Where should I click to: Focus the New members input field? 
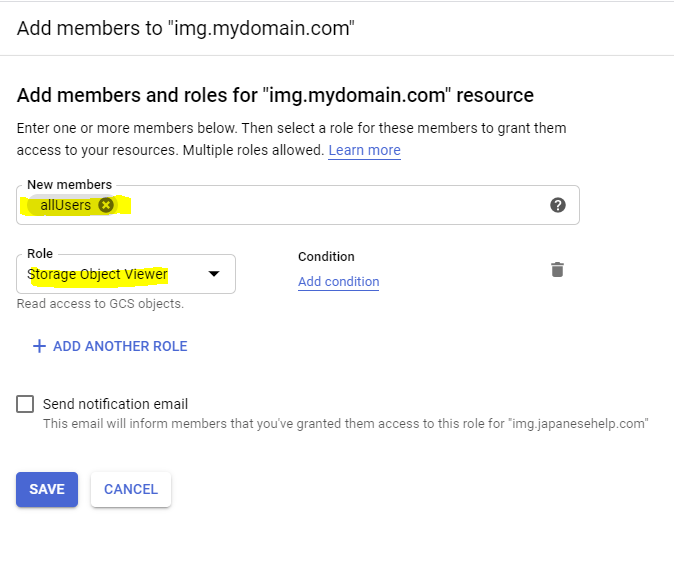coord(298,205)
